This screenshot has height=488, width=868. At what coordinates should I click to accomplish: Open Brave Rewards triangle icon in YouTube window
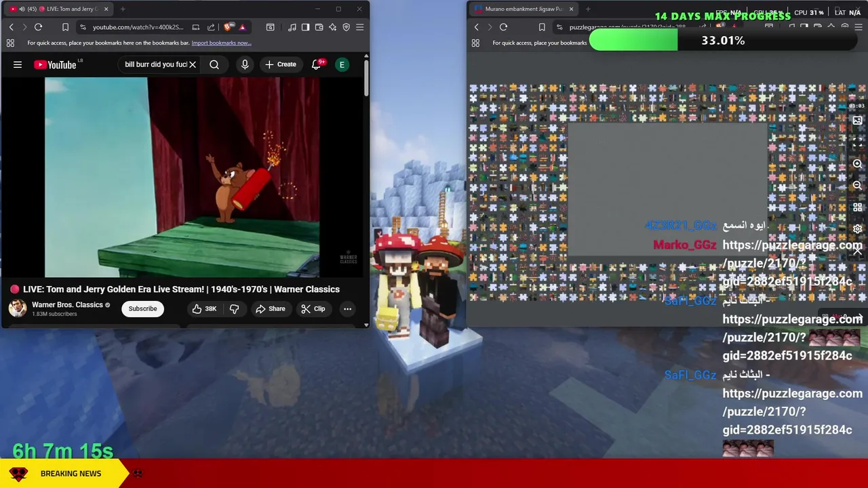[x=242, y=27]
